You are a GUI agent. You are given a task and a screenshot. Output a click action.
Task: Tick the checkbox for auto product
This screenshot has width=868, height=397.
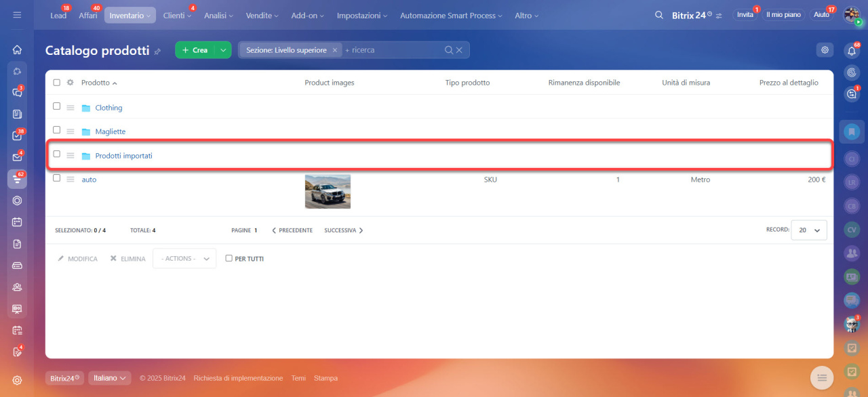coord(57,178)
